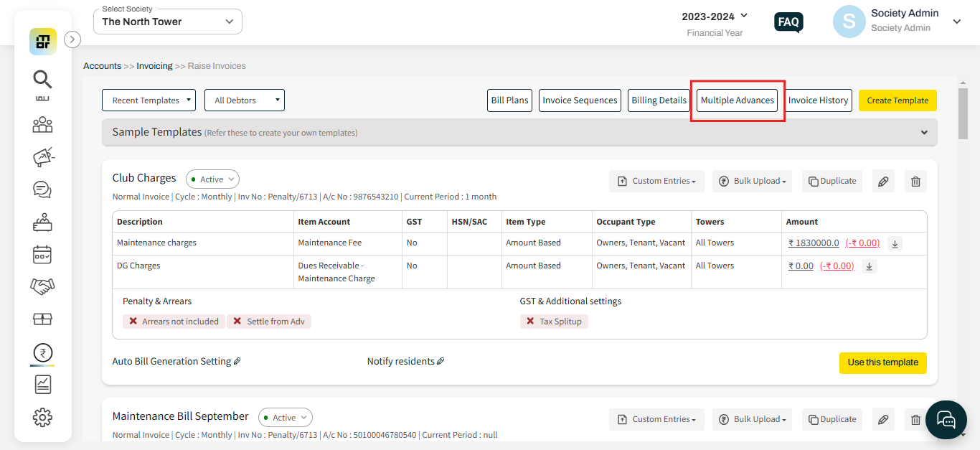Open the calendar icon in sidebar

42,254
